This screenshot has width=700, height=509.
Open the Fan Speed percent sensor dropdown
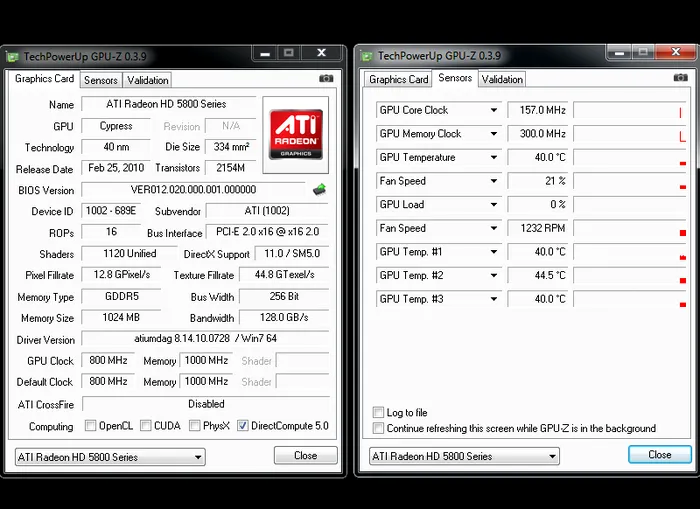[494, 181]
